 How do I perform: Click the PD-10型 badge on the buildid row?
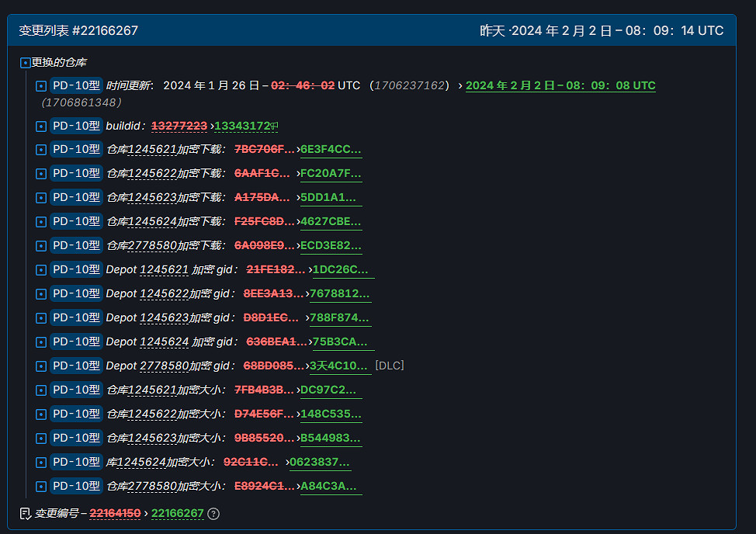coord(76,125)
